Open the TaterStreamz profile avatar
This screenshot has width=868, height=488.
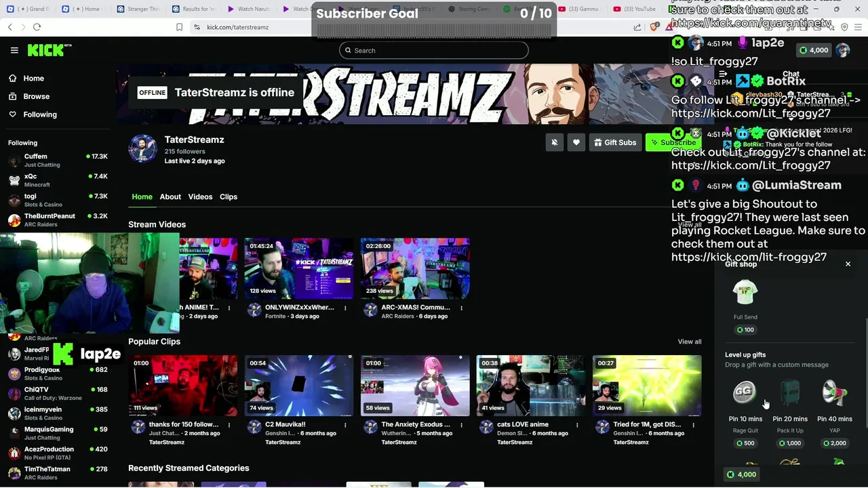(x=142, y=148)
